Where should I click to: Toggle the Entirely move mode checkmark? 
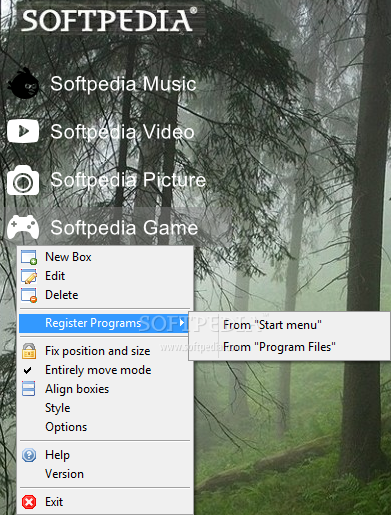[28, 370]
